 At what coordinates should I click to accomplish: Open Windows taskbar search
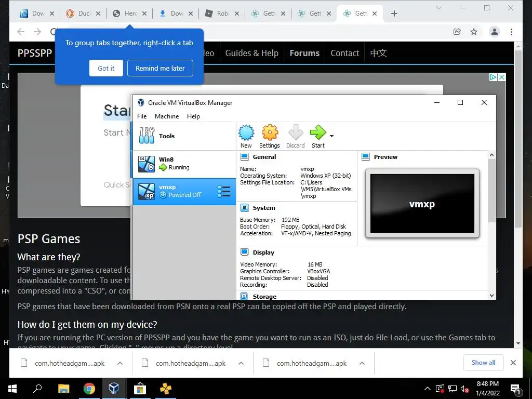tap(37, 389)
